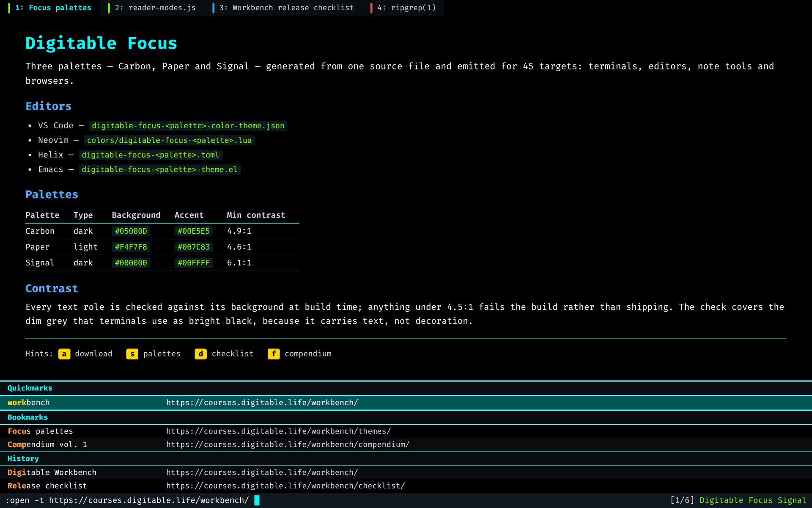Click the Signal background code #000000

click(x=131, y=263)
